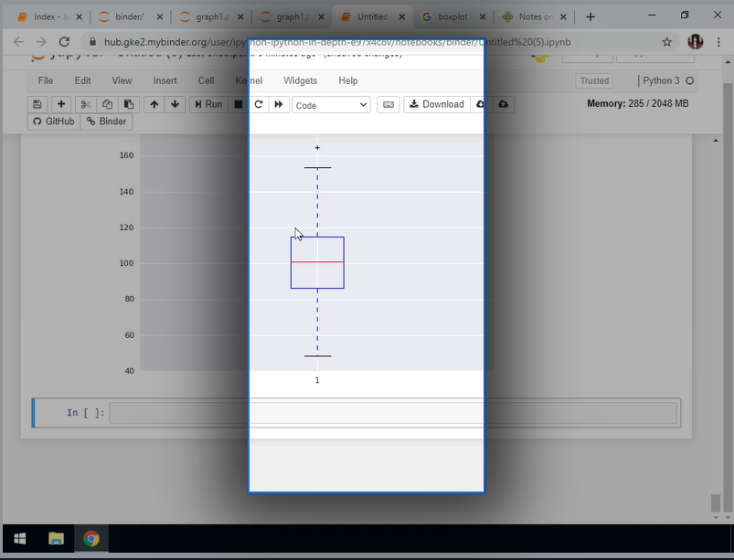Open File Explorer from the taskbar

56,539
